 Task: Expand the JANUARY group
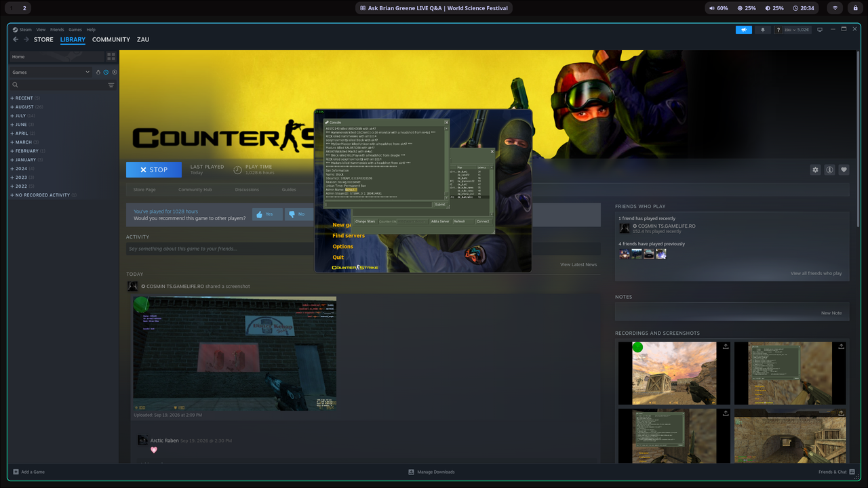click(x=26, y=160)
